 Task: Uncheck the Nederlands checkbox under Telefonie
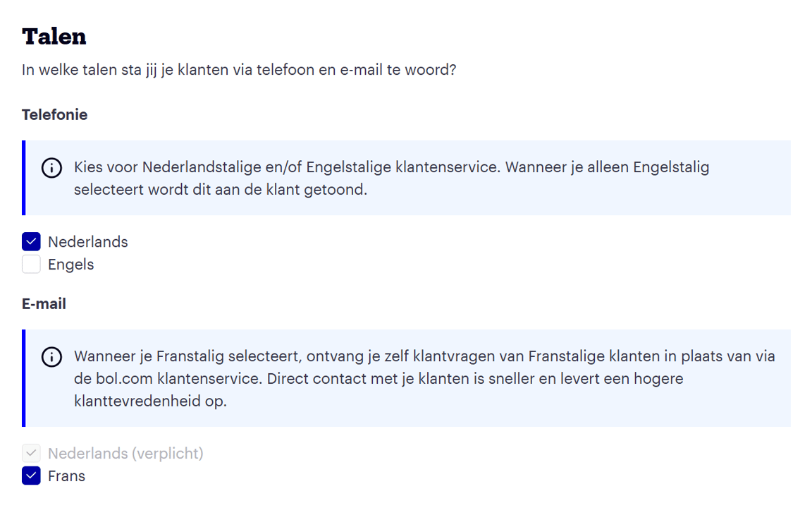point(30,241)
